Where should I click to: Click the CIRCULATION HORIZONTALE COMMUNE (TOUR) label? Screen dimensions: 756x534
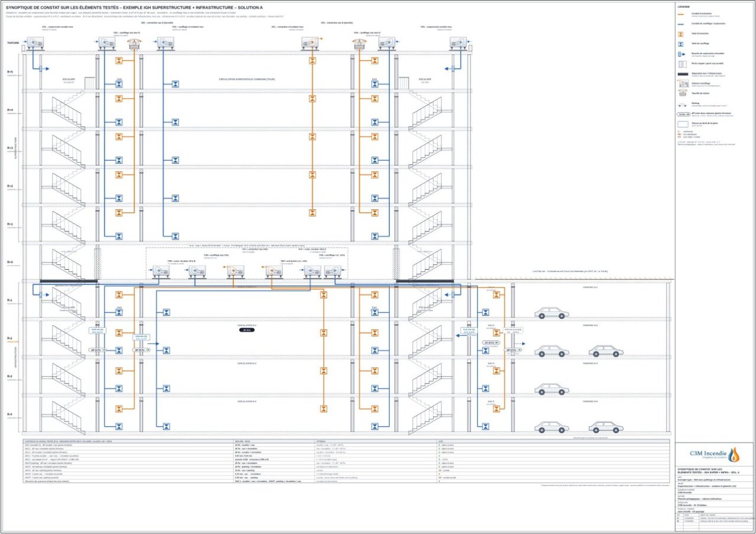click(246, 79)
